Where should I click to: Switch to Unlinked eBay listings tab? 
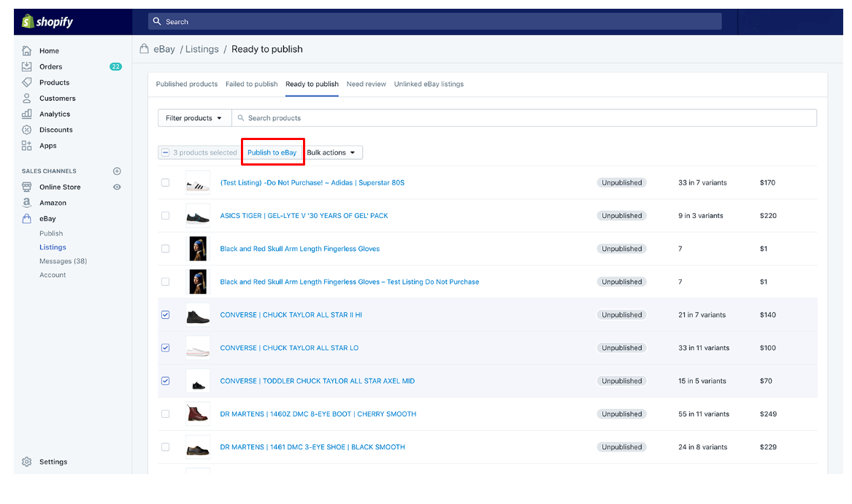coord(429,84)
